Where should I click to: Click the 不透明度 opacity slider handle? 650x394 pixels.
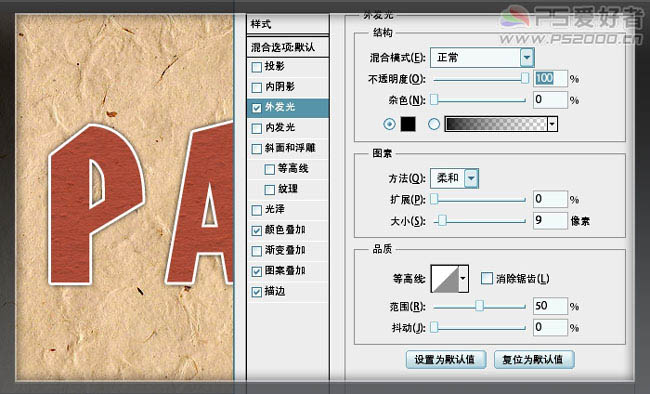[x=525, y=78]
